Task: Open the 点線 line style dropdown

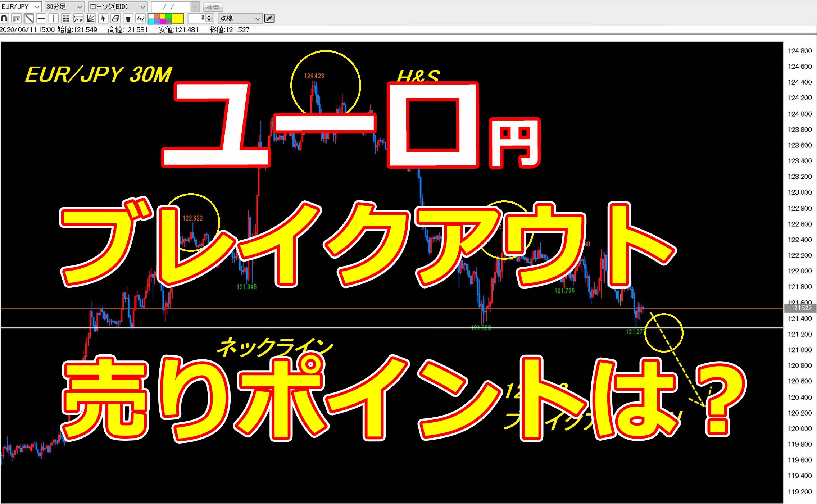Action: (x=240, y=18)
